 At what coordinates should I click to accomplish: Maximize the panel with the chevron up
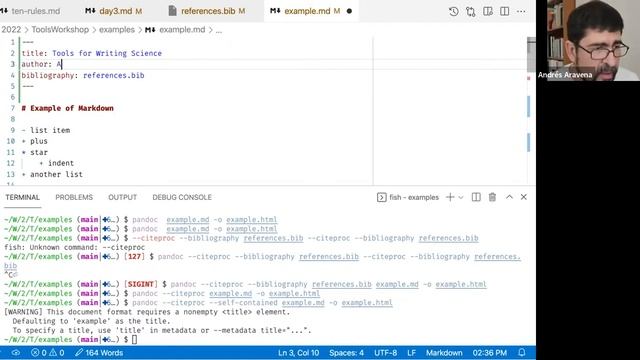pyautogui.click(x=509, y=197)
